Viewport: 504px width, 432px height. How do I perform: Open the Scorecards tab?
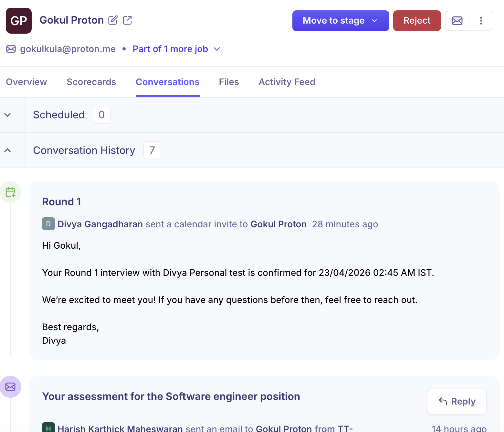91,82
